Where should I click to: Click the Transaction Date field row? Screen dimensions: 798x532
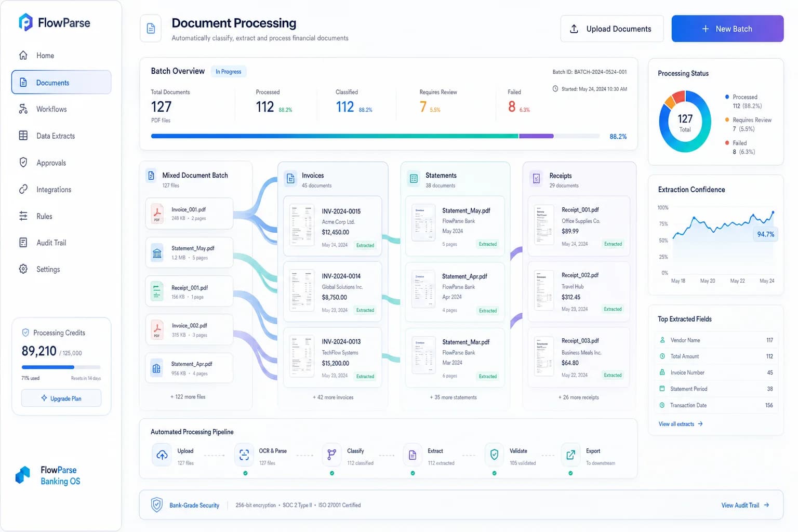pyautogui.click(x=716, y=405)
